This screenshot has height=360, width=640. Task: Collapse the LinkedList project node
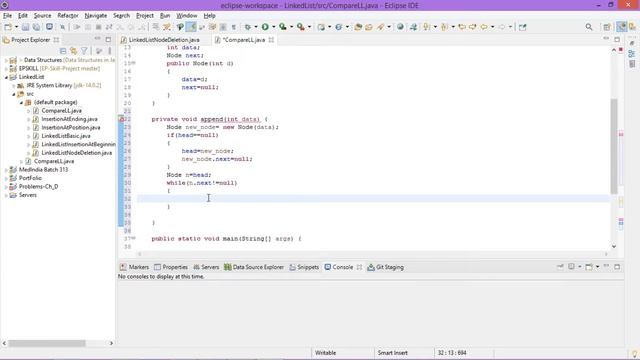coord(6,77)
